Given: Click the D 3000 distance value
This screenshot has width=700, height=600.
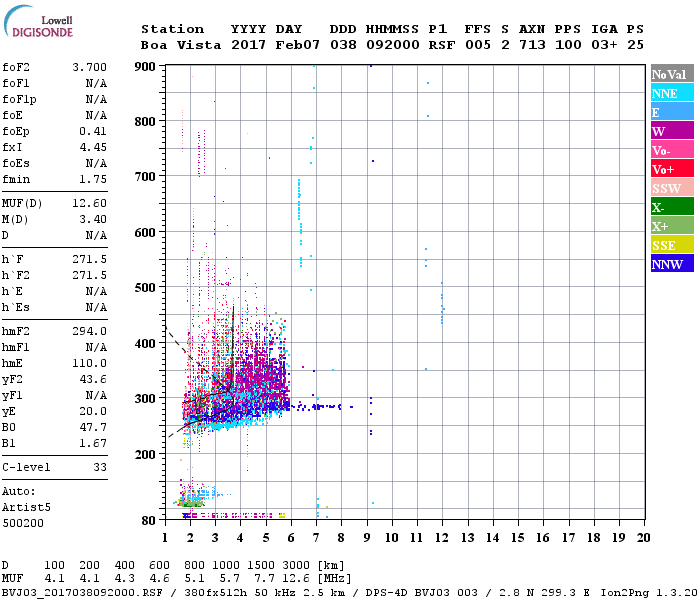Looking at the screenshot, I should click(296, 566).
